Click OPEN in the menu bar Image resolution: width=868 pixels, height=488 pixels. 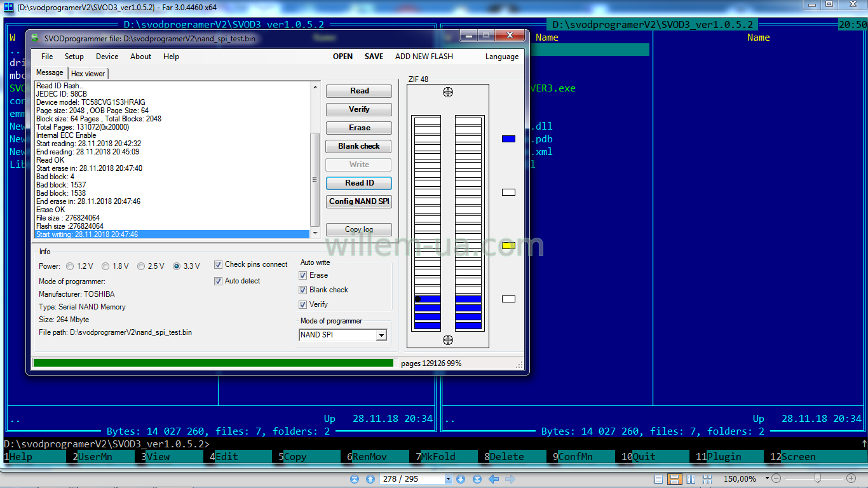(343, 57)
